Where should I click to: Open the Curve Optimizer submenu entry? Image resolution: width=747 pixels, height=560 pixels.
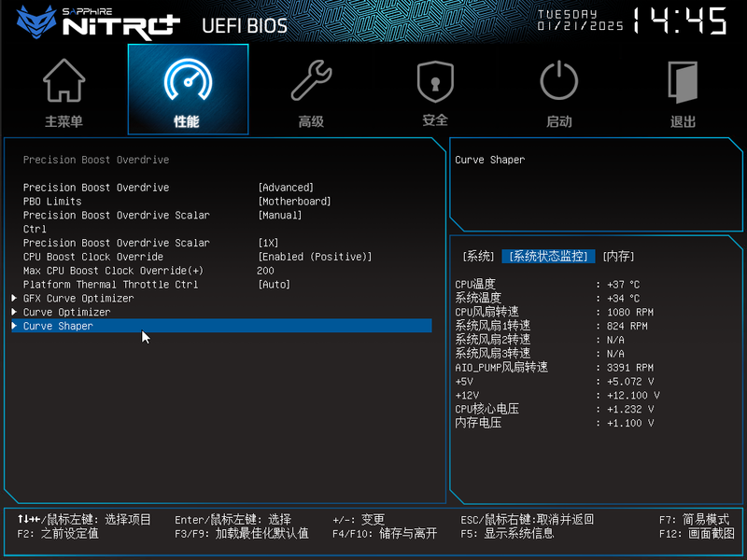click(x=66, y=312)
